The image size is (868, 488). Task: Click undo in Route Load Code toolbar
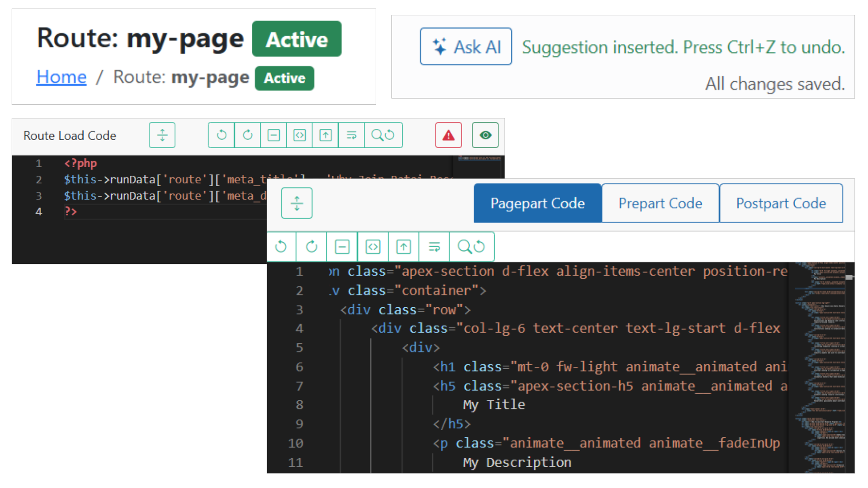[221, 135]
